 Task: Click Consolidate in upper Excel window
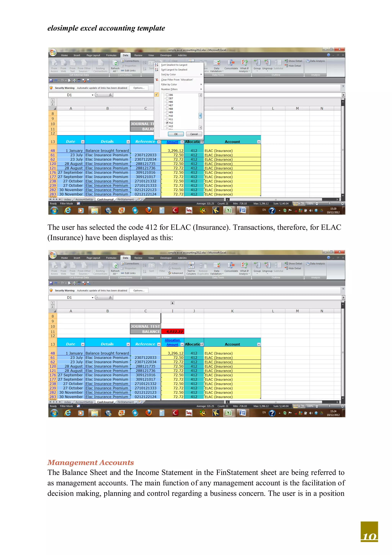pyautogui.click(x=231, y=65)
